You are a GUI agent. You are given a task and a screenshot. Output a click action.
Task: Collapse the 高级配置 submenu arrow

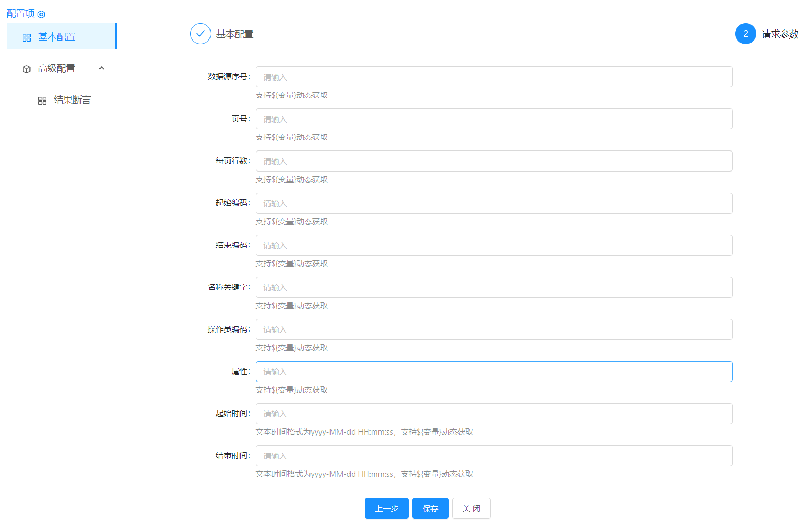(x=102, y=68)
